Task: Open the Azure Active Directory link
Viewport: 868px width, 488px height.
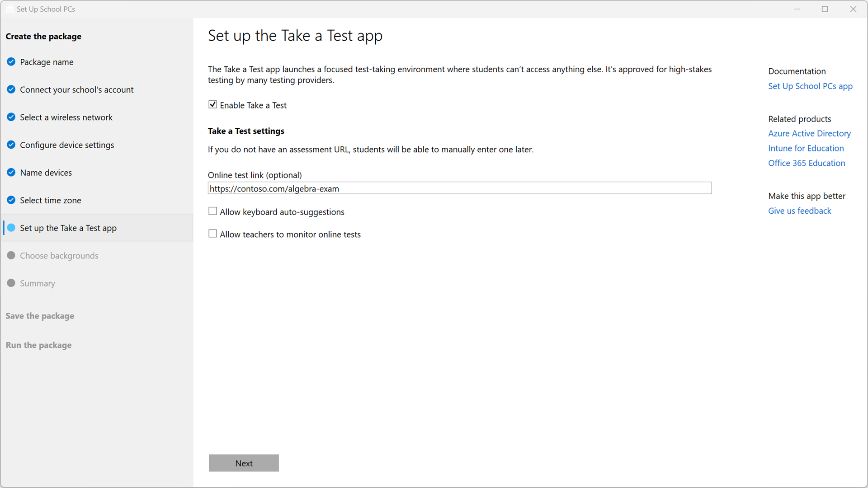Action: pos(809,133)
